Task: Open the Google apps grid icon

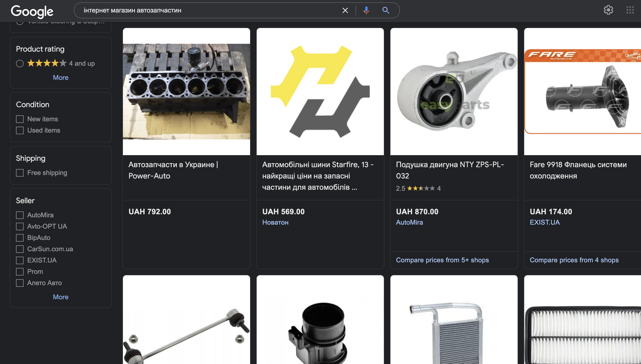Action: [x=630, y=10]
